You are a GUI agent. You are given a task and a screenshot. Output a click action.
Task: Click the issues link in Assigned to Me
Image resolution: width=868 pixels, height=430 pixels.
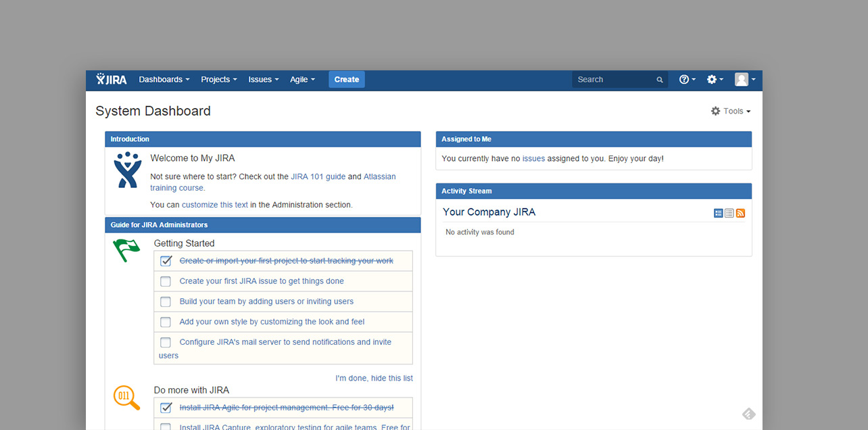pyautogui.click(x=533, y=158)
